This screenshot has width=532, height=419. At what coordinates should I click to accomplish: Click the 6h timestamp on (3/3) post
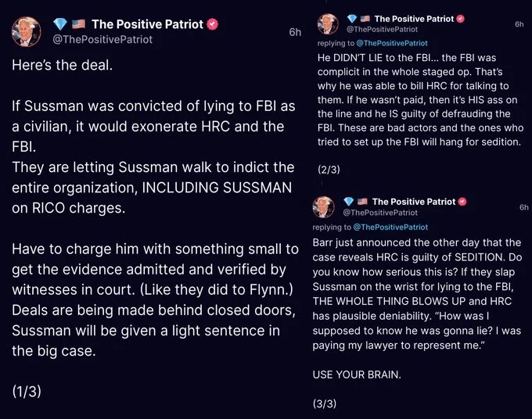coord(524,207)
